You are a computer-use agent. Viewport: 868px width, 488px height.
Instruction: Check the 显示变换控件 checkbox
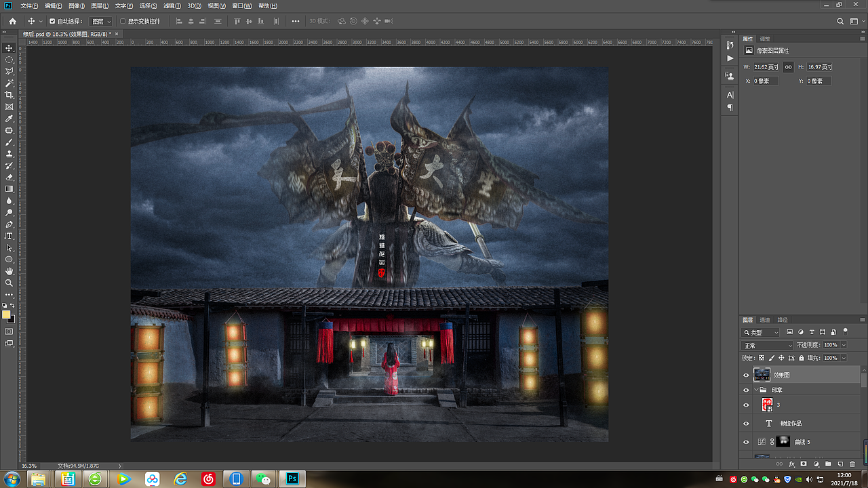click(x=122, y=21)
